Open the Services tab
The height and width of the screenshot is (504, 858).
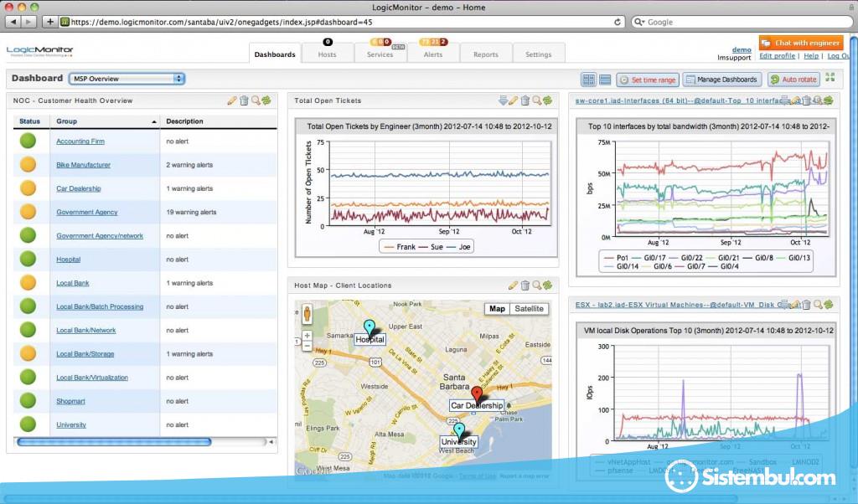click(x=380, y=54)
